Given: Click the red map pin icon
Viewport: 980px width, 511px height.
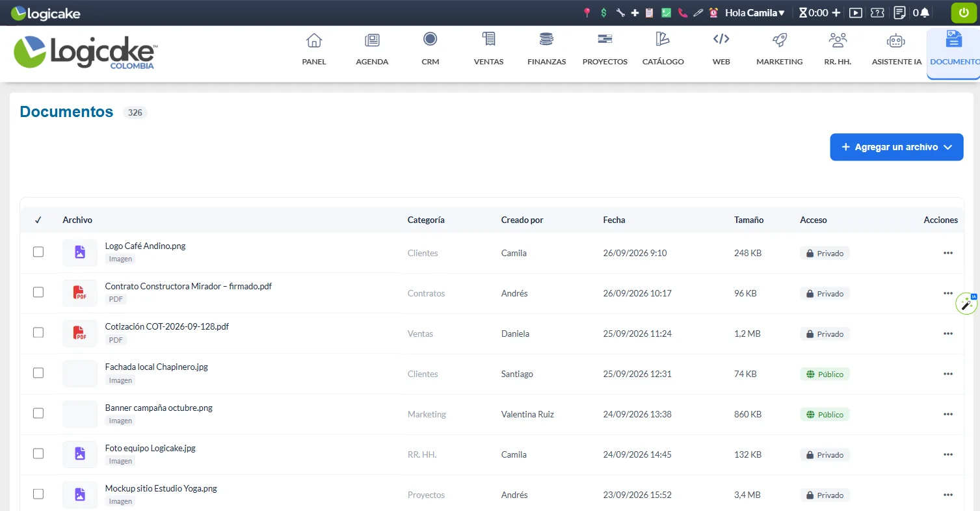Looking at the screenshot, I should tap(587, 12).
